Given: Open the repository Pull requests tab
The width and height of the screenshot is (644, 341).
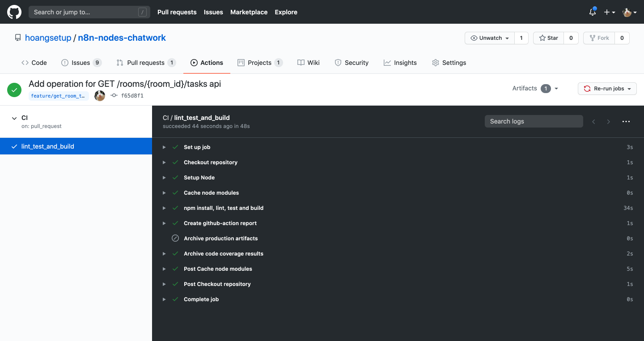Looking at the screenshot, I should 146,63.
